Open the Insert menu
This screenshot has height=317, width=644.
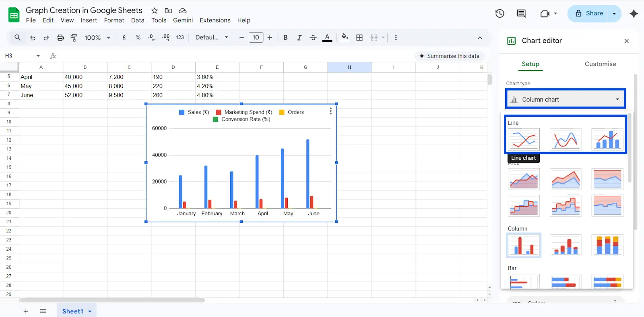pos(89,20)
